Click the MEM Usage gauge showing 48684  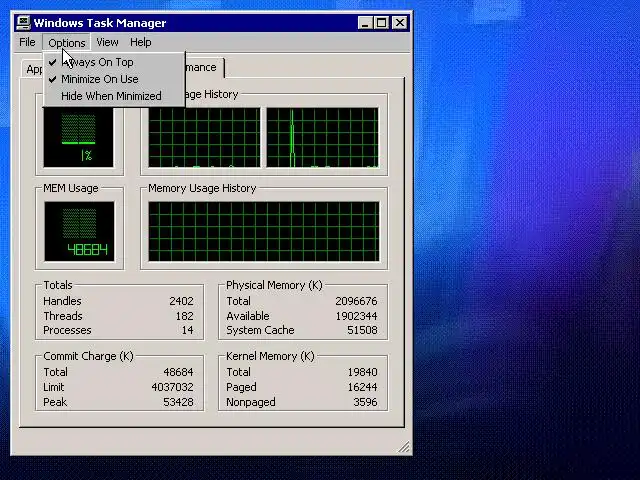point(79,231)
